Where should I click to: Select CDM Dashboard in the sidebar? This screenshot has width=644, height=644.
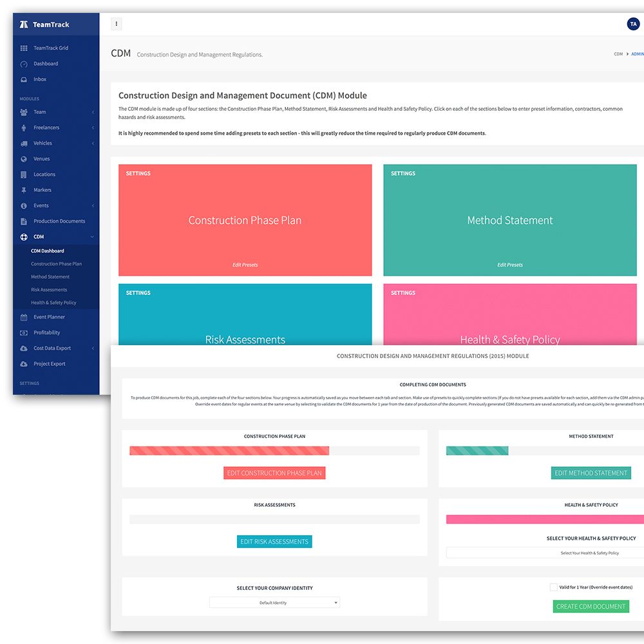[x=48, y=251]
